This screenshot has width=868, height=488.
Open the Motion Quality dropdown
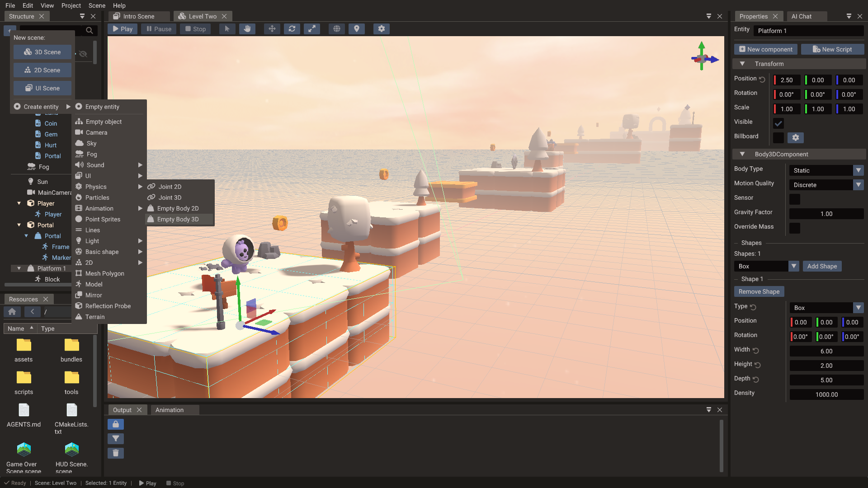pos(826,185)
